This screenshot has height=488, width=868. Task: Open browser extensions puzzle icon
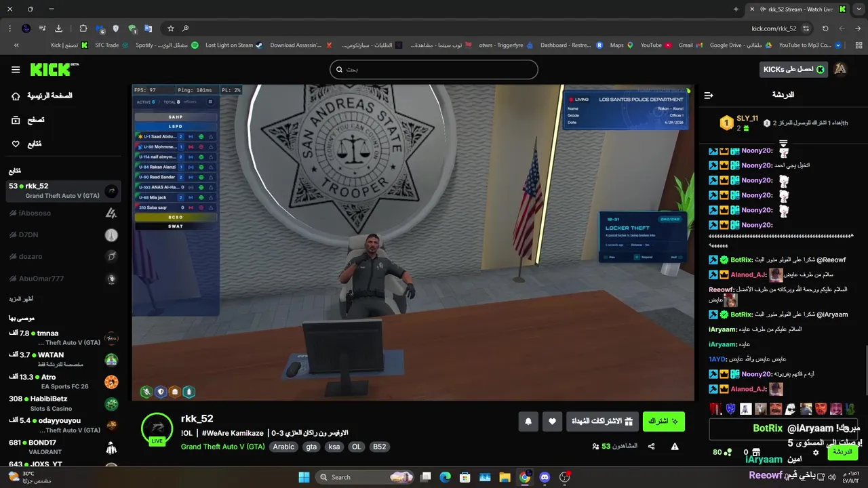(x=83, y=28)
